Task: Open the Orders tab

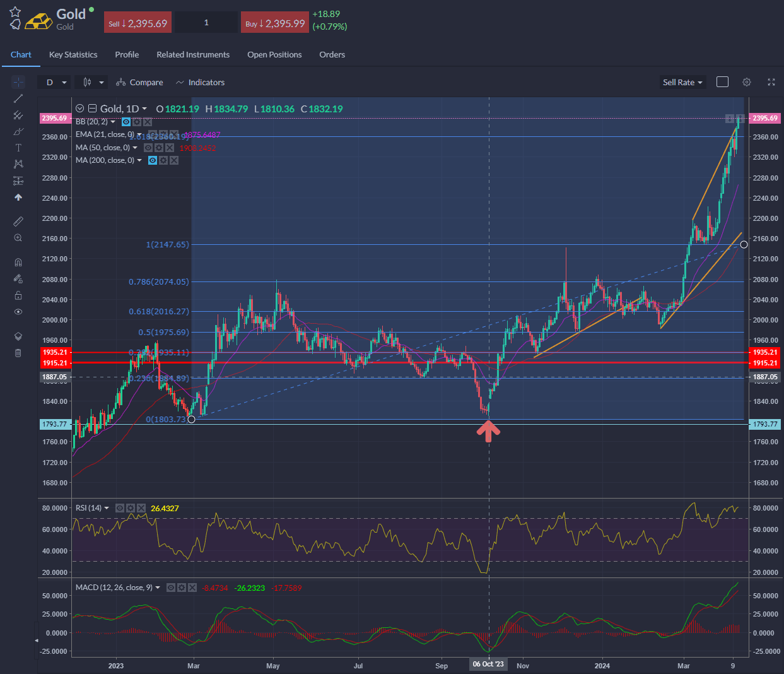Action: pyautogui.click(x=332, y=54)
